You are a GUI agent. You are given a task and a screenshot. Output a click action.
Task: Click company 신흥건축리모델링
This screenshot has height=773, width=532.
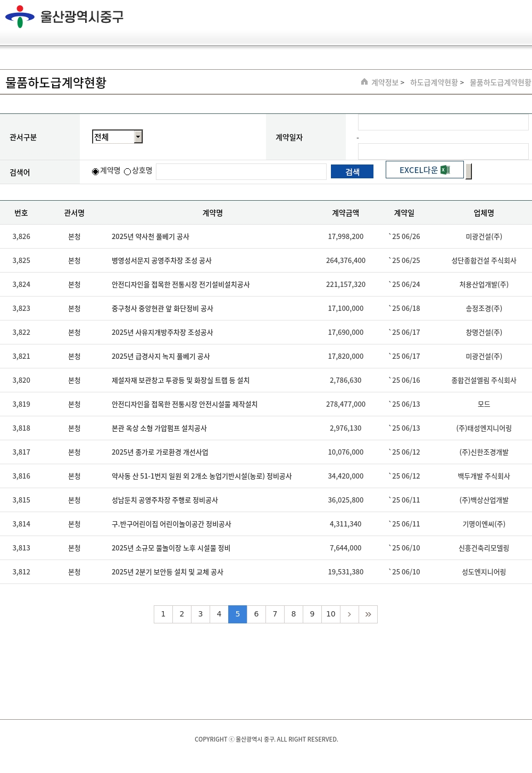[x=484, y=548]
